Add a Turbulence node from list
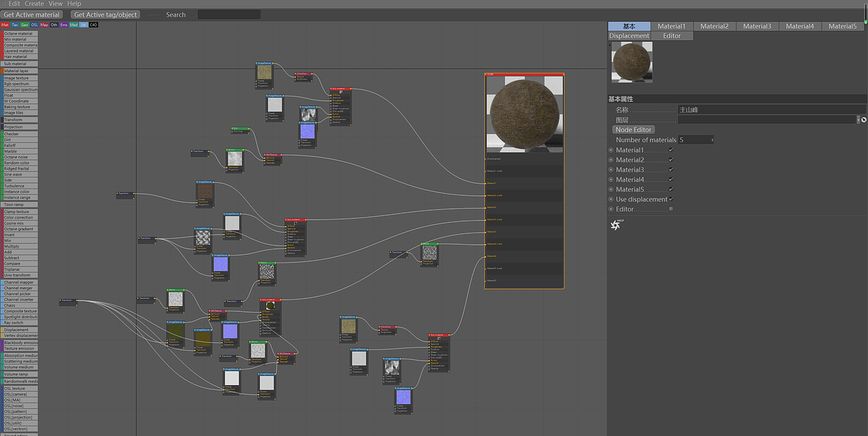The width and height of the screenshot is (868, 436). point(19,186)
